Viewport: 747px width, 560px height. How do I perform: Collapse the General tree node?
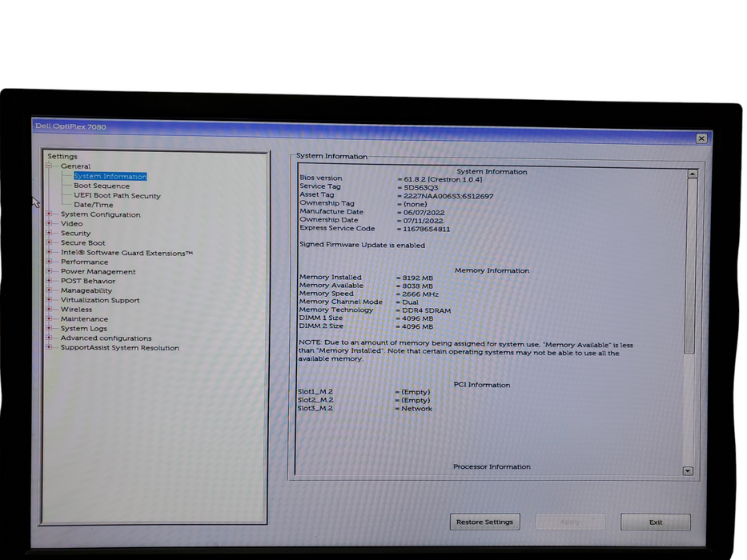click(x=49, y=166)
